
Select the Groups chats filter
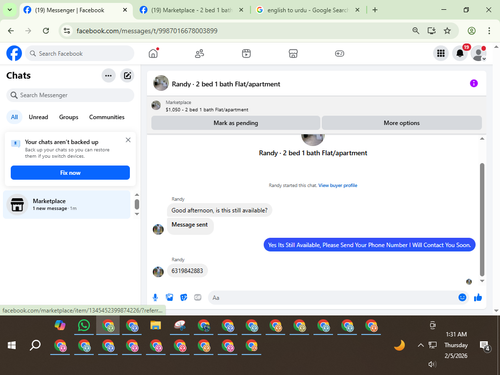[x=68, y=117]
